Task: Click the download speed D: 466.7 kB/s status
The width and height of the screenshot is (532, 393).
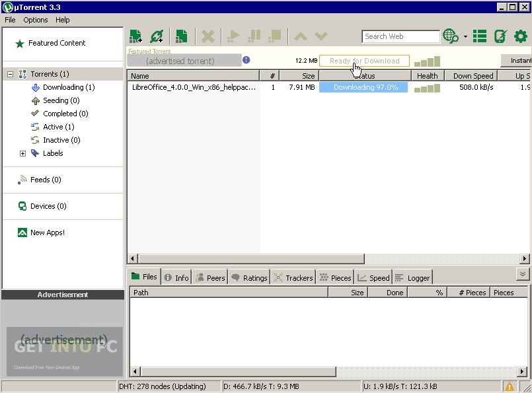Action: 260,386
